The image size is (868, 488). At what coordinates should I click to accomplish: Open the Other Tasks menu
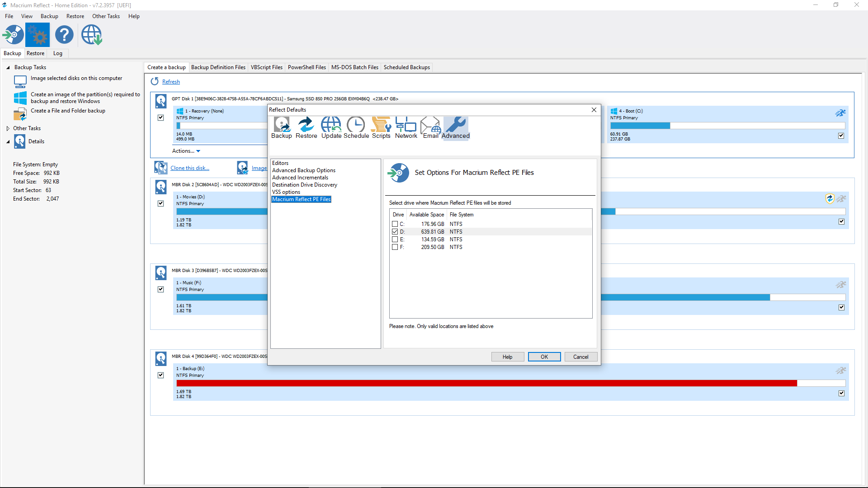(x=106, y=16)
